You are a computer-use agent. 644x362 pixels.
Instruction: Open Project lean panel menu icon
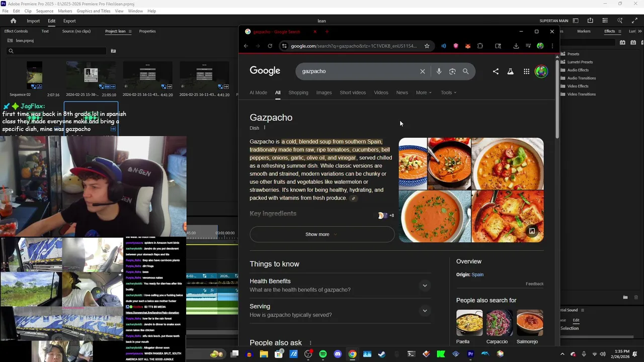click(130, 31)
